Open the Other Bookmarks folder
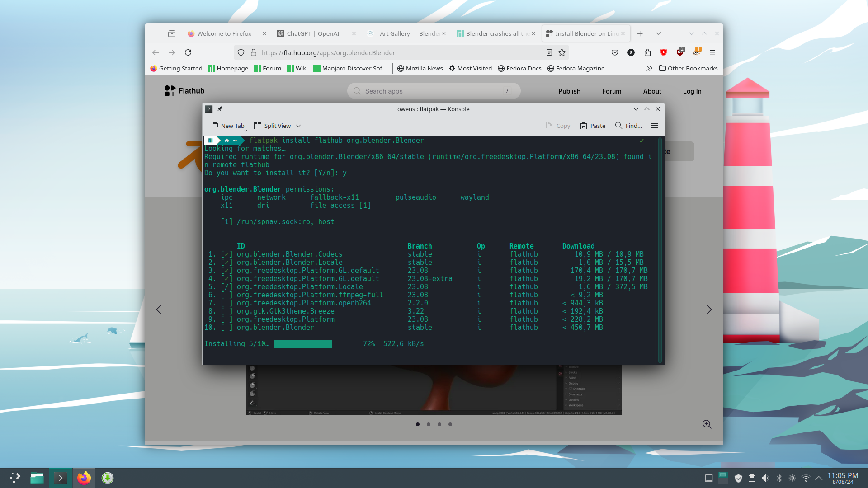The height and width of the screenshot is (488, 868). [x=688, y=68]
